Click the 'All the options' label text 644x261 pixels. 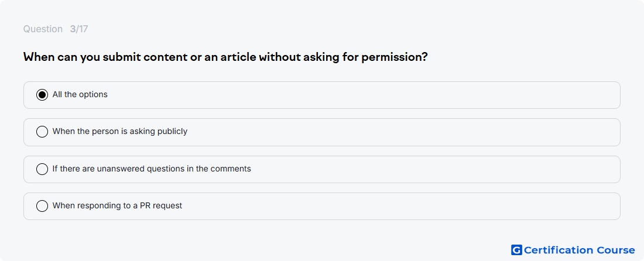coord(80,94)
